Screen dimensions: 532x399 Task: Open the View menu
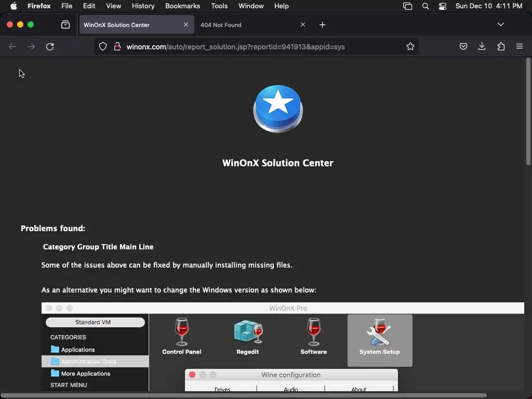click(x=113, y=6)
